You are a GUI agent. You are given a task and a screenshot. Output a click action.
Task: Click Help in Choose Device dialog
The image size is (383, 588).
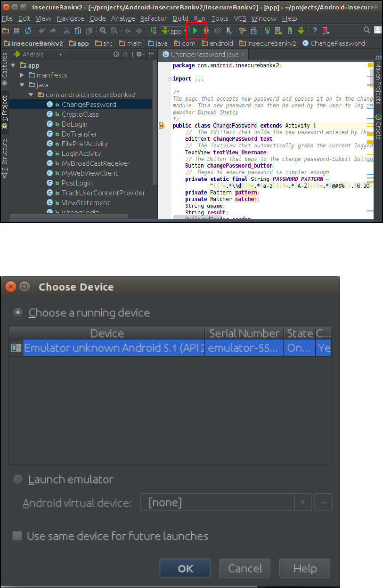coord(305,568)
